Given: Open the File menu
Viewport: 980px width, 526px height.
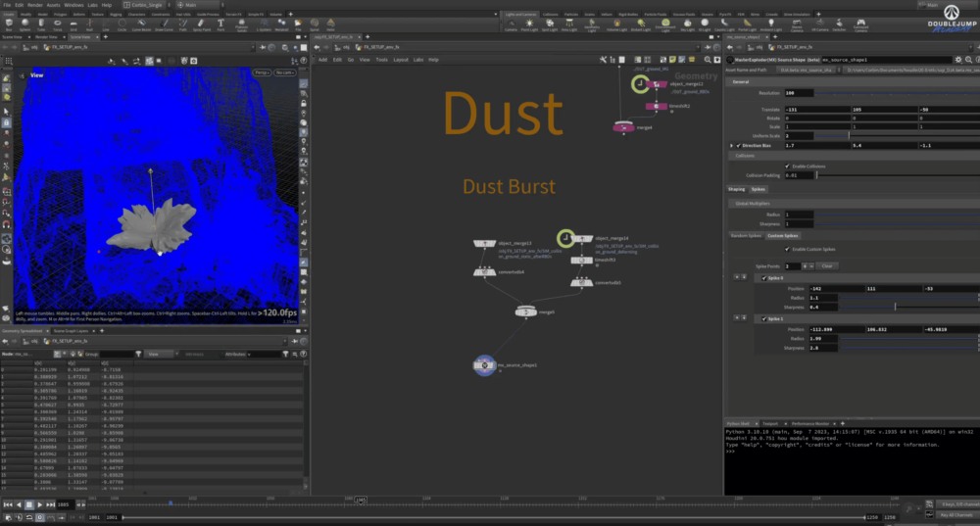Looking at the screenshot, I should point(7,4).
